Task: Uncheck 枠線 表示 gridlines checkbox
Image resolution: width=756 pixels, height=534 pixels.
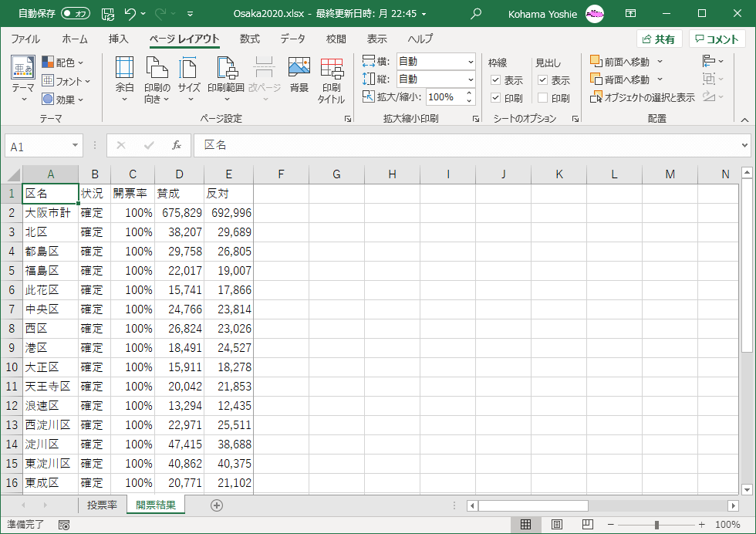Action: (x=495, y=80)
